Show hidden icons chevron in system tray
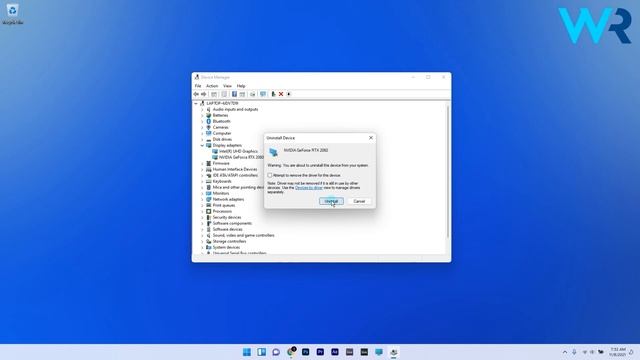The width and height of the screenshot is (640, 360). point(565,352)
